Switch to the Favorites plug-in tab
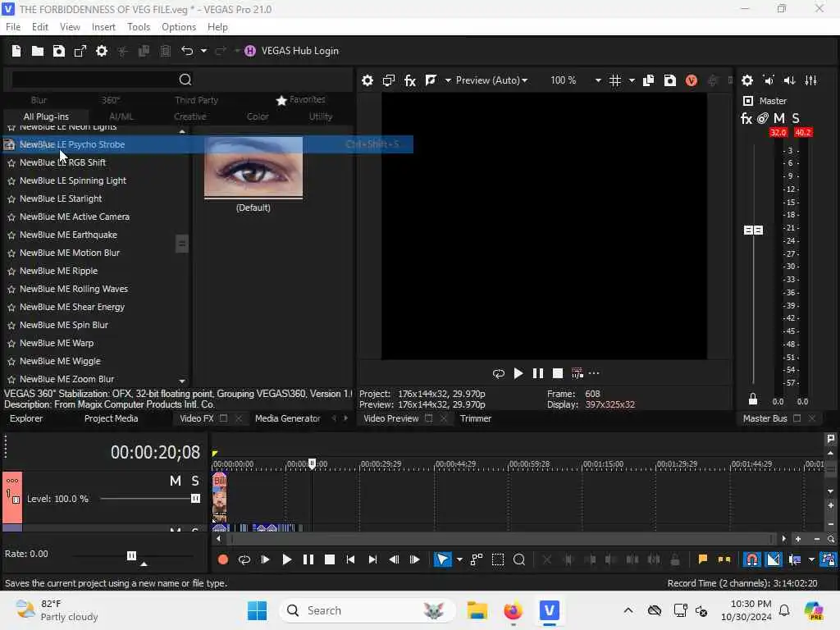Viewport: 840px width, 630px height. [x=300, y=99]
